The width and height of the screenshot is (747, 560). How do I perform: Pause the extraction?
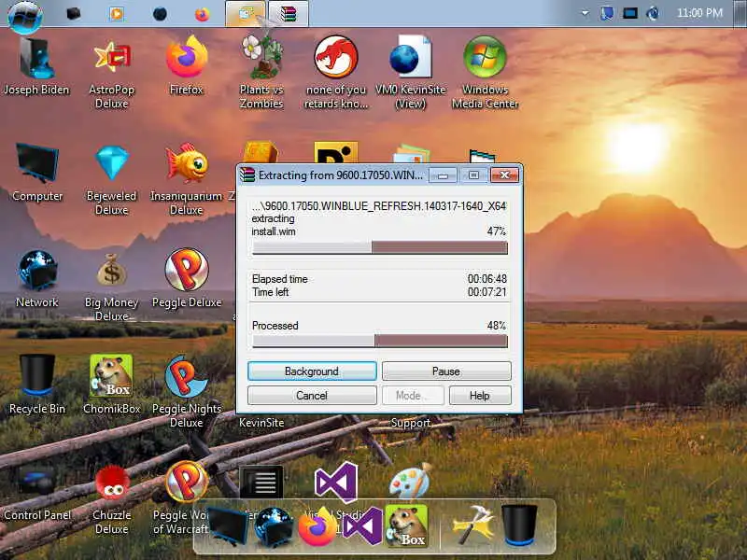click(x=446, y=371)
